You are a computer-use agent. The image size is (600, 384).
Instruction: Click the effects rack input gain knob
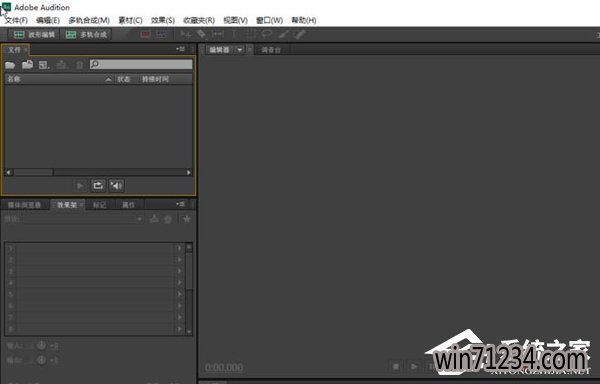[x=41, y=345]
